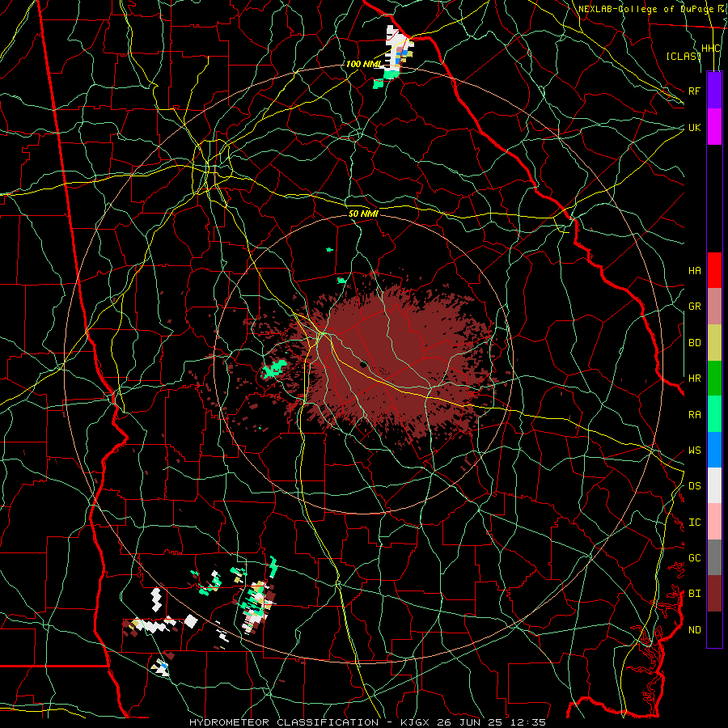Viewport: 728px width, 728px height.
Task: Click the GC legend label
Action: 694,558
